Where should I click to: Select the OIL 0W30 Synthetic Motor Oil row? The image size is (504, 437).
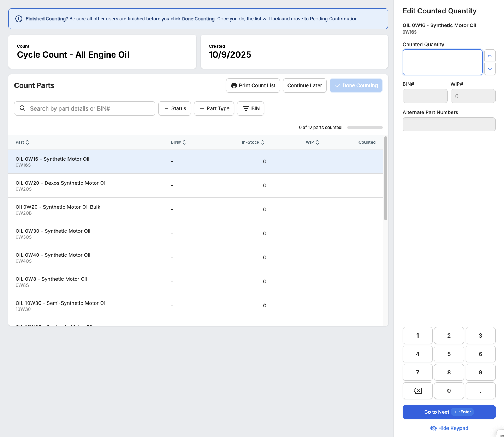(141, 234)
